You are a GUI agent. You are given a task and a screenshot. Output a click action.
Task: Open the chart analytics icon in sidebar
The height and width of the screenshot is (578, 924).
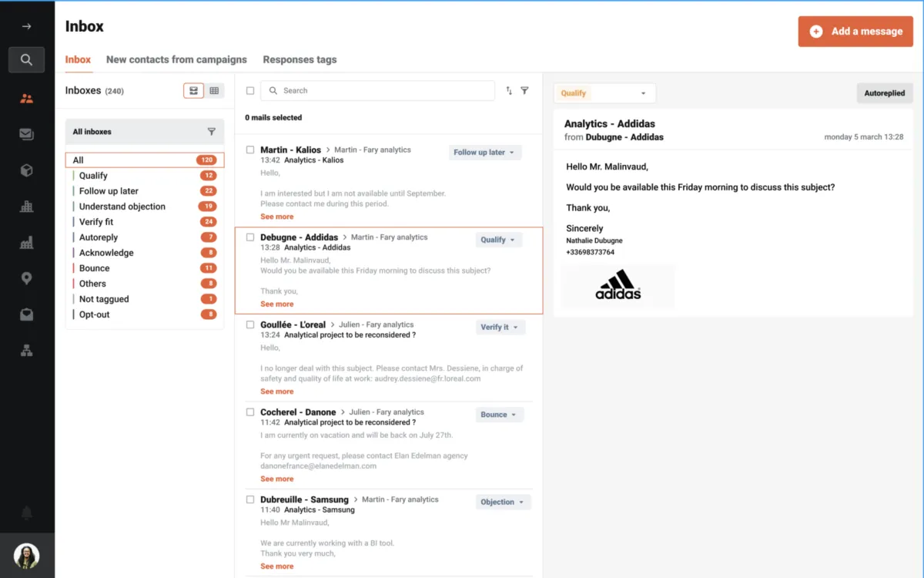click(x=26, y=243)
